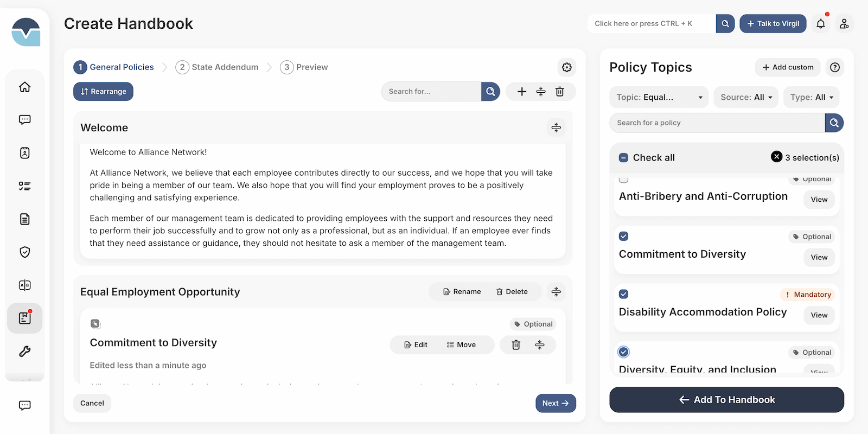
Task: Click the Rearrange button
Action: pyautogui.click(x=103, y=92)
